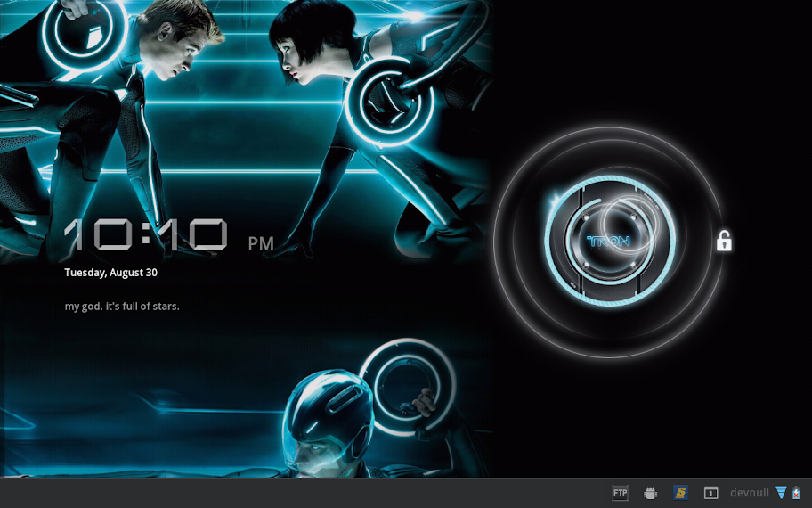The width and height of the screenshot is (812, 508).
Task: Select the Tuesday, August 30 date
Action: click(x=110, y=273)
